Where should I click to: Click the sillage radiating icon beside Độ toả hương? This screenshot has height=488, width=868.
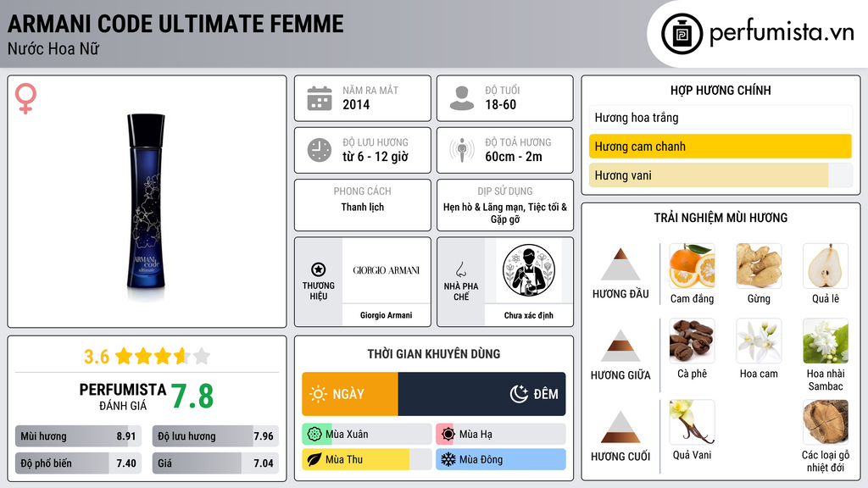462,150
